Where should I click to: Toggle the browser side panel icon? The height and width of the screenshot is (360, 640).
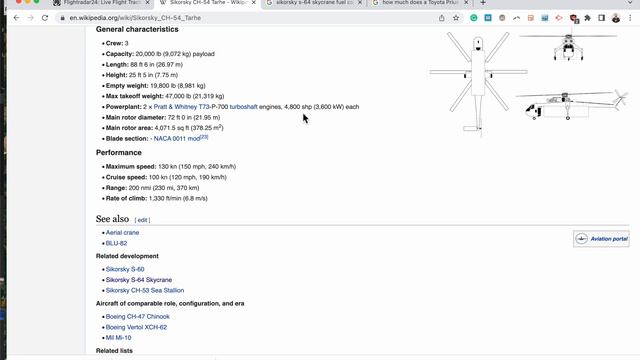click(602, 18)
